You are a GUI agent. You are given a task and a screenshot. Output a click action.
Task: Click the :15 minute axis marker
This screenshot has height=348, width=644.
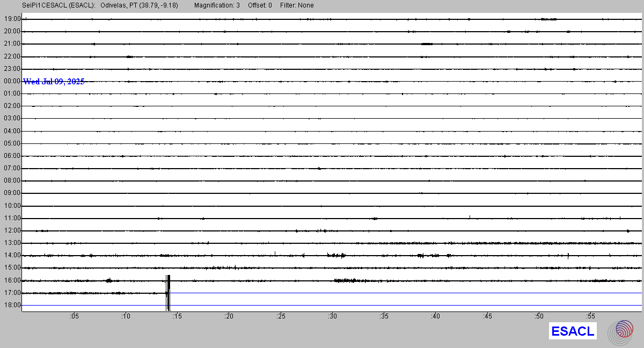177,316
